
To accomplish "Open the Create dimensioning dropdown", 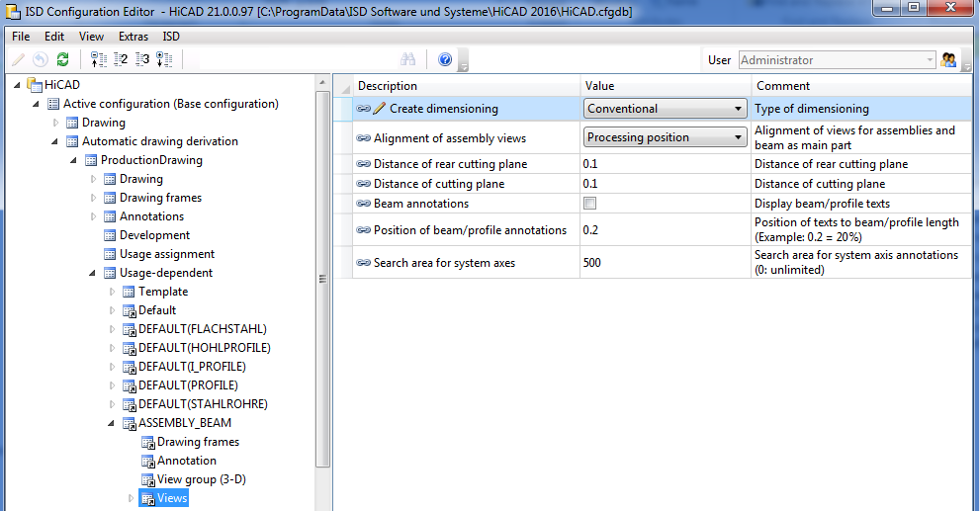I will [x=739, y=109].
